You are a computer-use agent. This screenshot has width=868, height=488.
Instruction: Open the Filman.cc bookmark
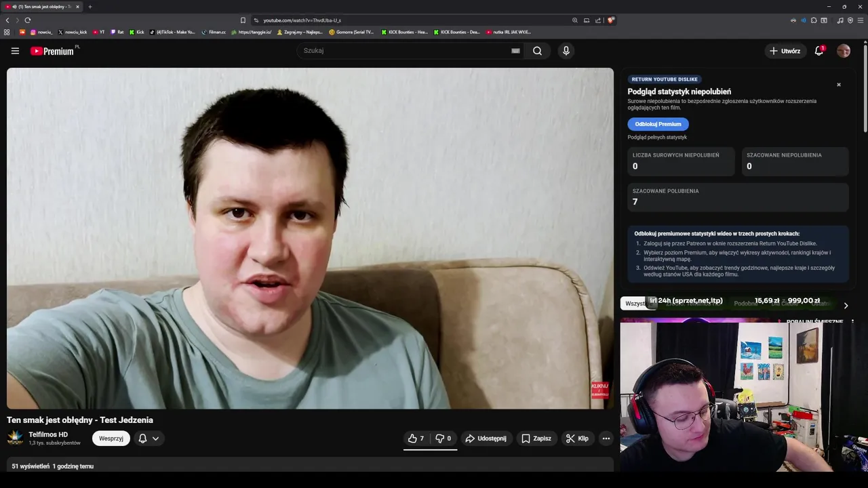point(213,32)
